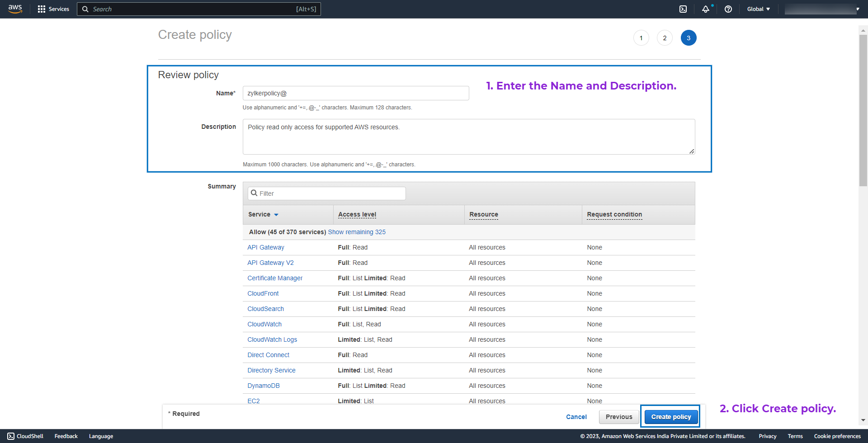Sort by the Service column arrow
The image size is (868, 443).
click(276, 215)
